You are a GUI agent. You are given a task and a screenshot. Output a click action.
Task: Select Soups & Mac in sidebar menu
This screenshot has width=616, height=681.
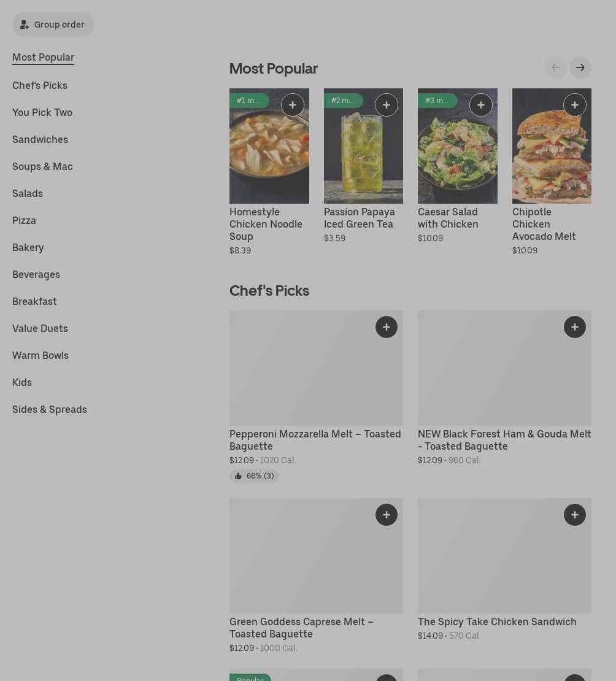42,166
